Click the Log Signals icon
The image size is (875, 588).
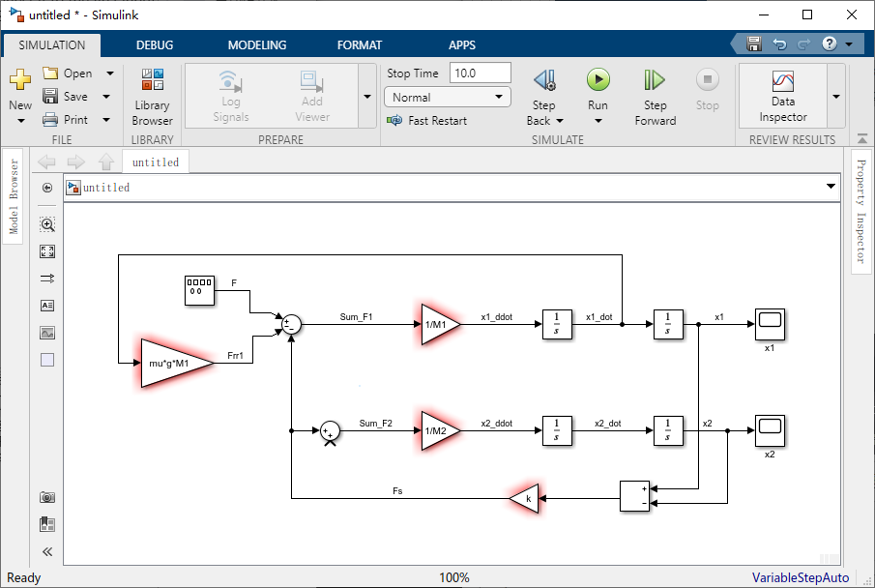pos(230,81)
